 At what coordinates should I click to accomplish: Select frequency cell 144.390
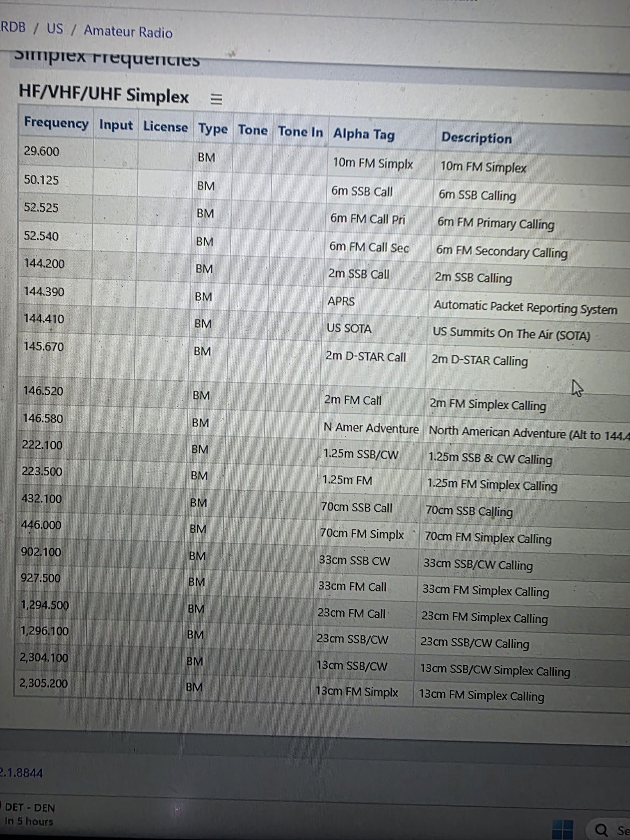pos(44,292)
